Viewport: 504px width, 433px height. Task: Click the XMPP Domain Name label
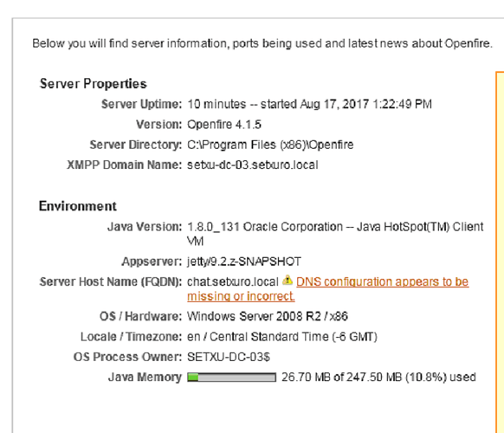click(124, 165)
